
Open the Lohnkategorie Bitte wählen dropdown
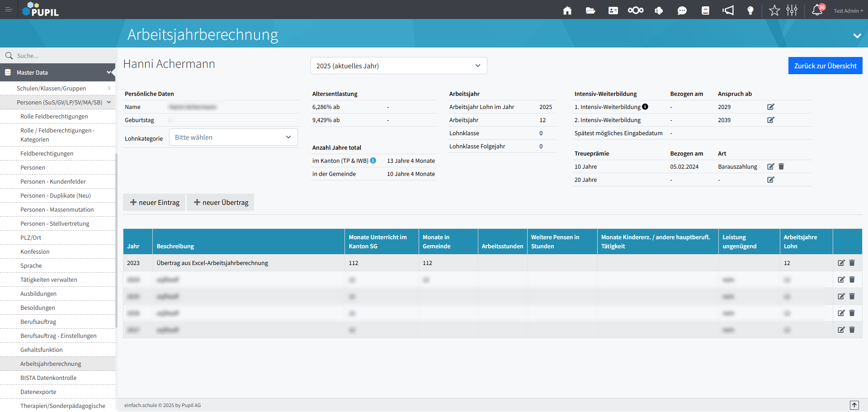[x=233, y=137]
